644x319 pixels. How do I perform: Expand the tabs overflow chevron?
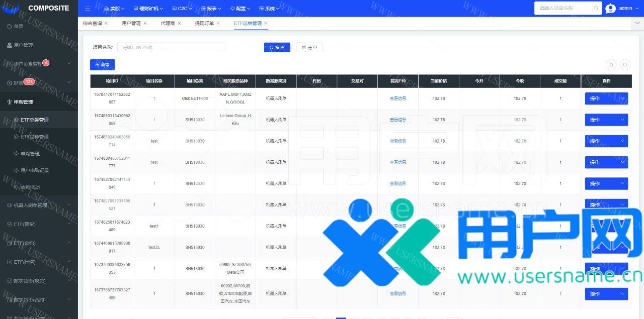[x=637, y=24]
